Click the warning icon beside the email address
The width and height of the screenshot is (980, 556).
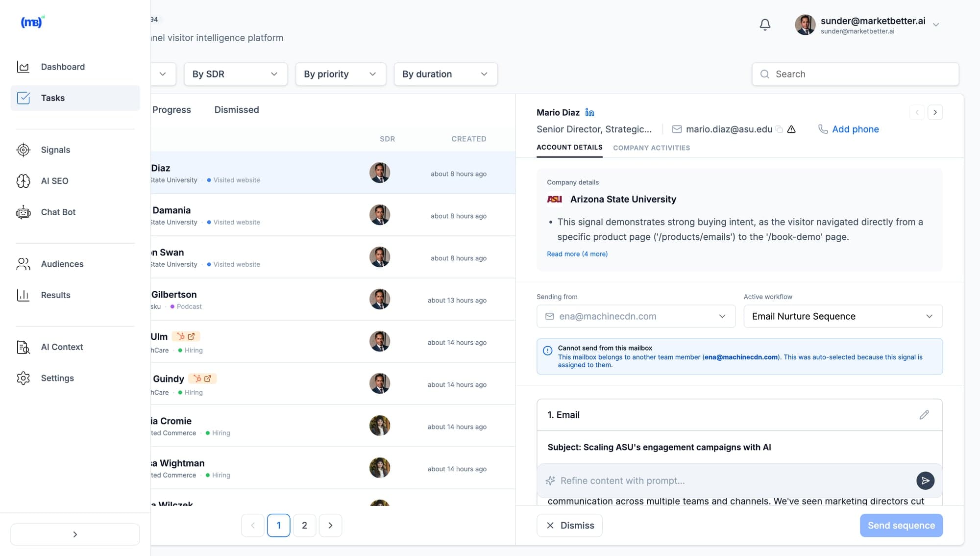point(792,129)
